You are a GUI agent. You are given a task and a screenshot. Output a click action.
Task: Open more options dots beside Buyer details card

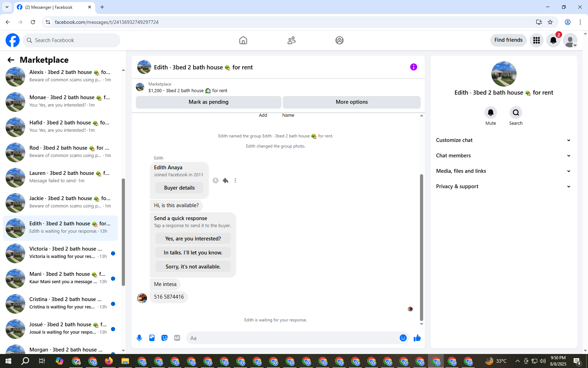(x=235, y=180)
